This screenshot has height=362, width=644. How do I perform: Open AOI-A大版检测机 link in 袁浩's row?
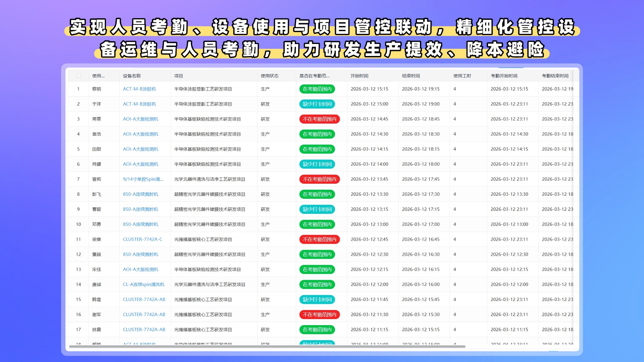tap(141, 134)
